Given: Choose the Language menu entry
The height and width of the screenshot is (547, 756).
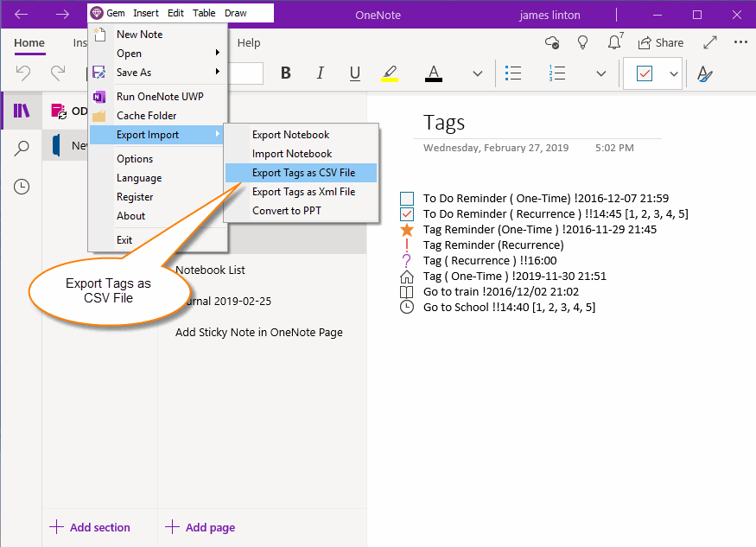Looking at the screenshot, I should point(158,178).
